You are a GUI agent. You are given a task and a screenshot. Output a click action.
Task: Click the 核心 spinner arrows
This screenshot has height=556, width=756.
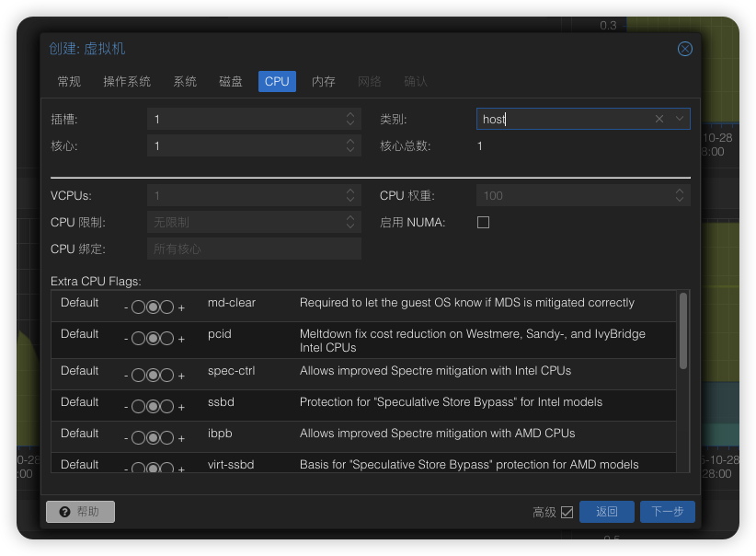click(350, 145)
